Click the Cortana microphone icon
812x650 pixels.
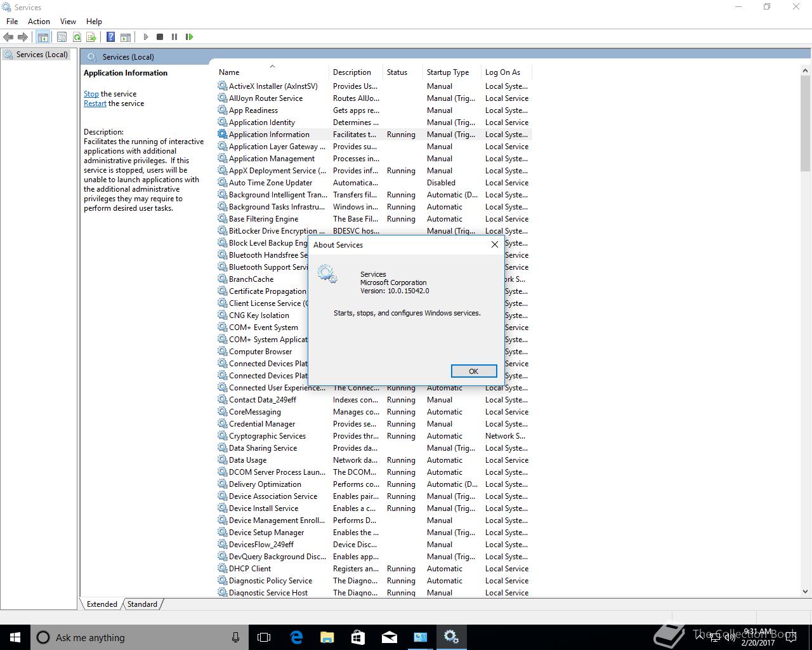235,637
